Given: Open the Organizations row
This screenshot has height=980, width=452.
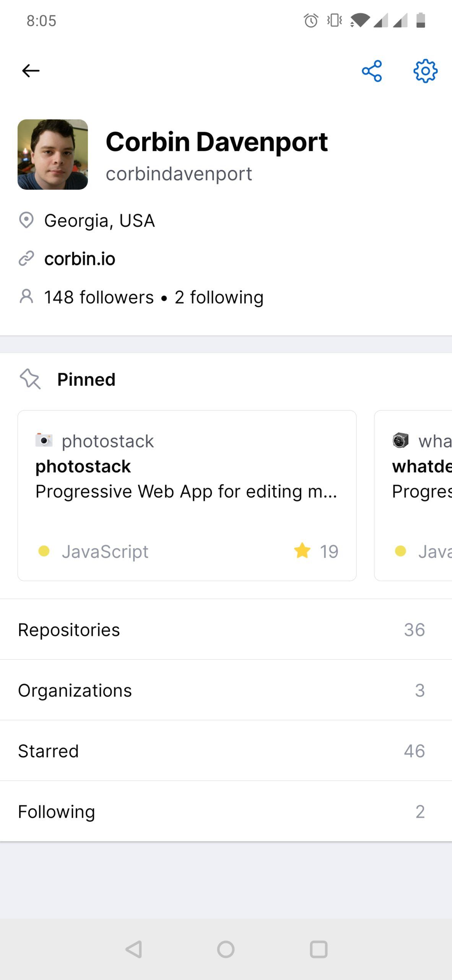Looking at the screenshot, I should coord(226,690).
